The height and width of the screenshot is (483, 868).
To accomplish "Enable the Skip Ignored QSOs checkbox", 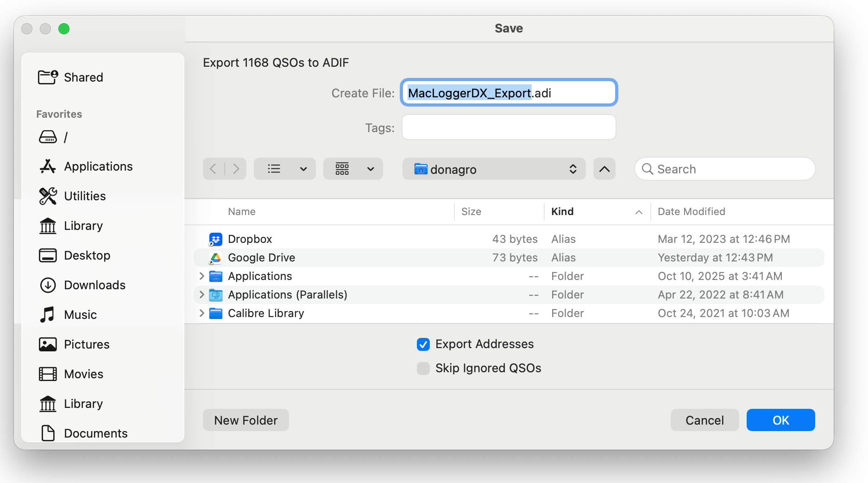I will tap(423, 369).
